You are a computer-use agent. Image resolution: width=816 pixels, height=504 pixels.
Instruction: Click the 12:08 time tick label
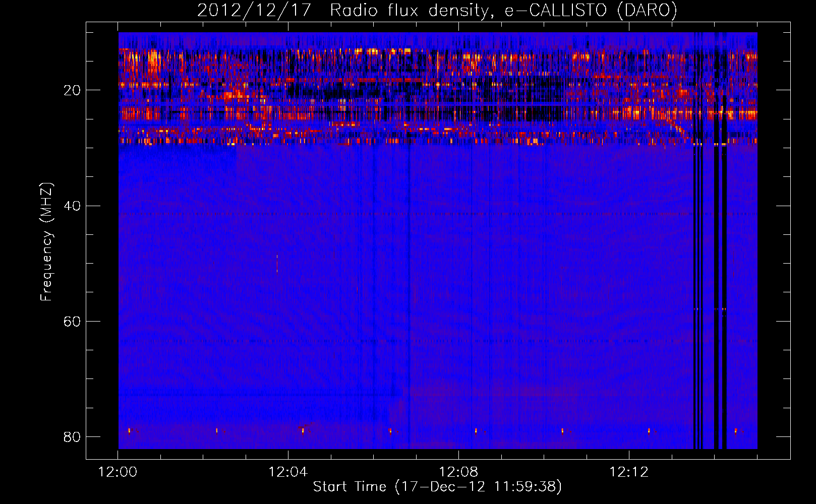(458, 472)
